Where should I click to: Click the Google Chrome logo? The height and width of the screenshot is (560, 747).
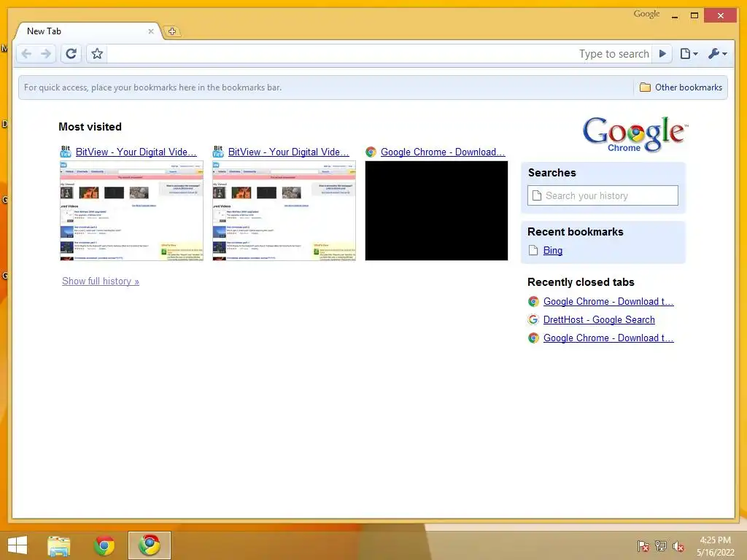click(x=635, y=134)
